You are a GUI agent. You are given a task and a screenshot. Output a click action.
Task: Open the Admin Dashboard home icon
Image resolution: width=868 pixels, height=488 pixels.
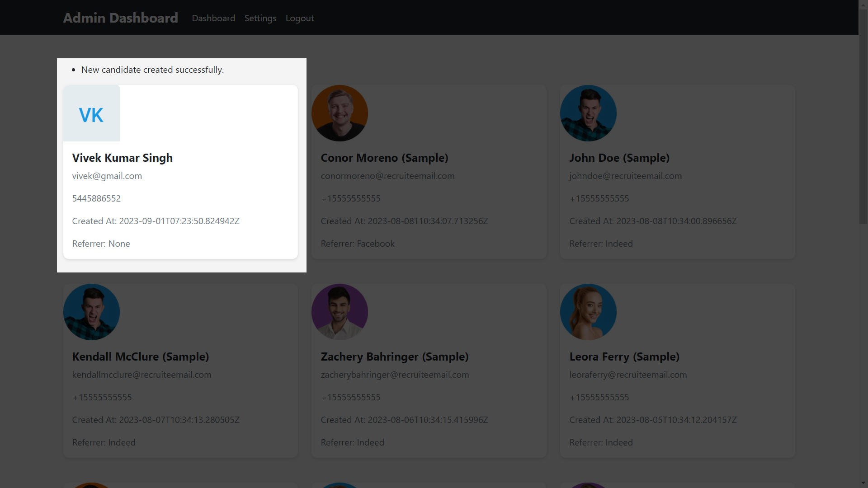pyautogui.click(x=120, y=17)
